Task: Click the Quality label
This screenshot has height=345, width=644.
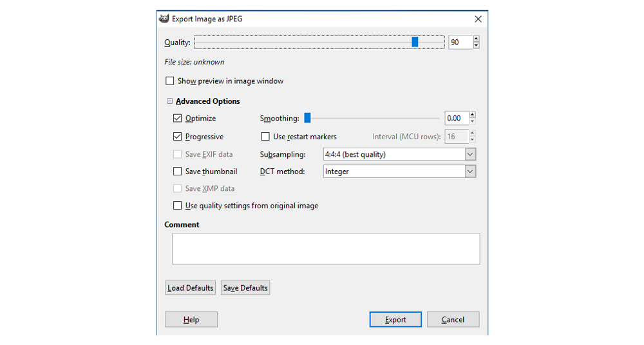Action: [177, 43]
